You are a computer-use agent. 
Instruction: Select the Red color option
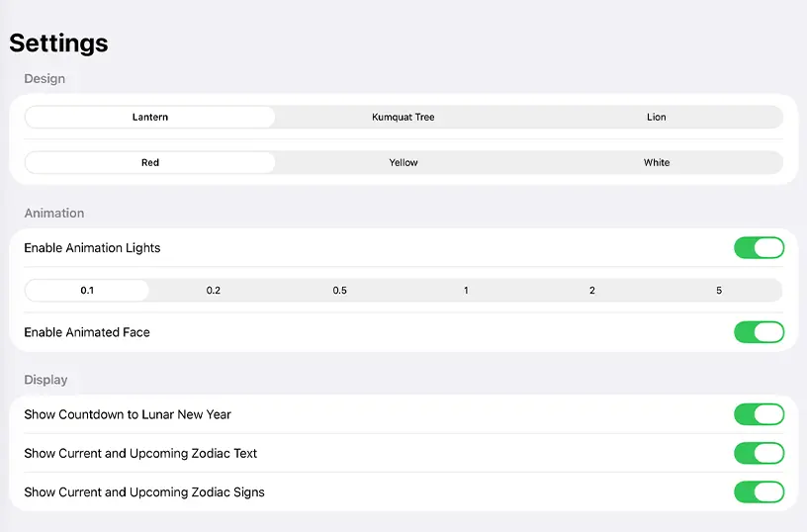point(149,162)
